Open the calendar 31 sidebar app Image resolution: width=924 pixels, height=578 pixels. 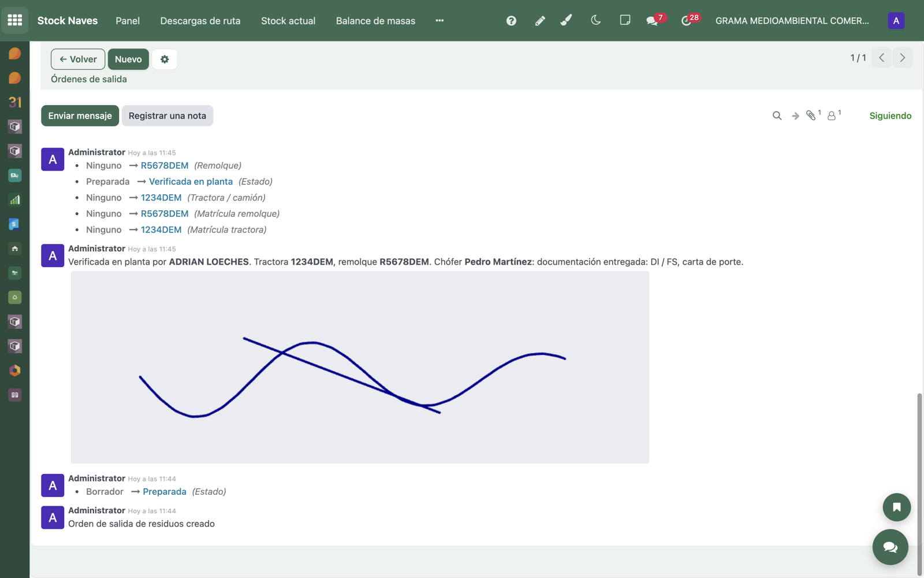click(15, 102)
